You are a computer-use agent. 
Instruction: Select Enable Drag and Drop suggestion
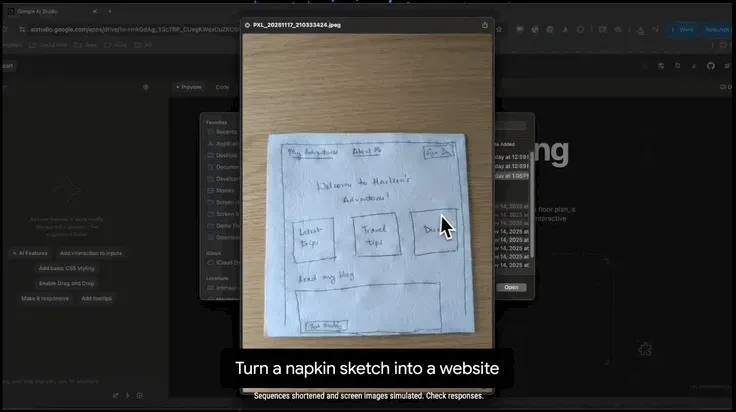point(67,283)
